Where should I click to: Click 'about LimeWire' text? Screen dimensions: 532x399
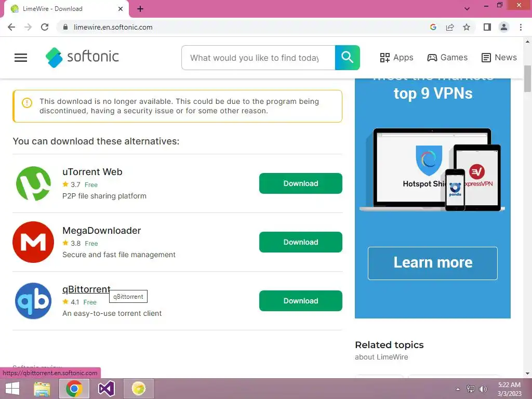click(381, 357)
